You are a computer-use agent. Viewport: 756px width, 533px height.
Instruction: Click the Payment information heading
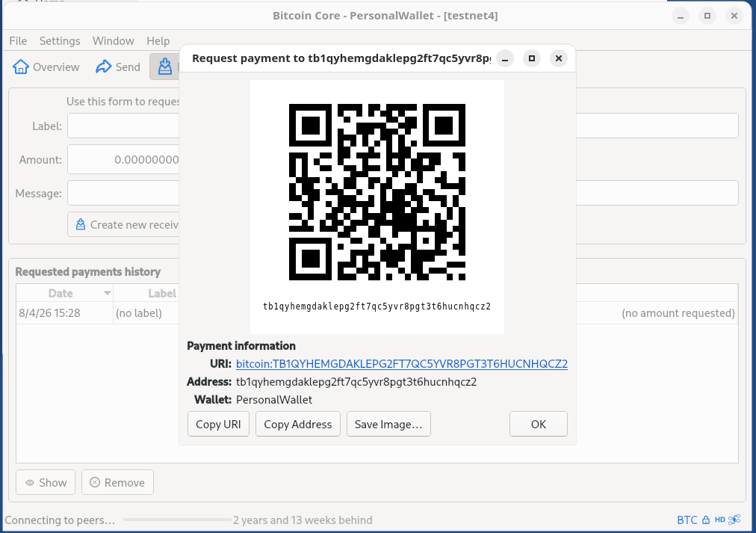coord(241,346)
